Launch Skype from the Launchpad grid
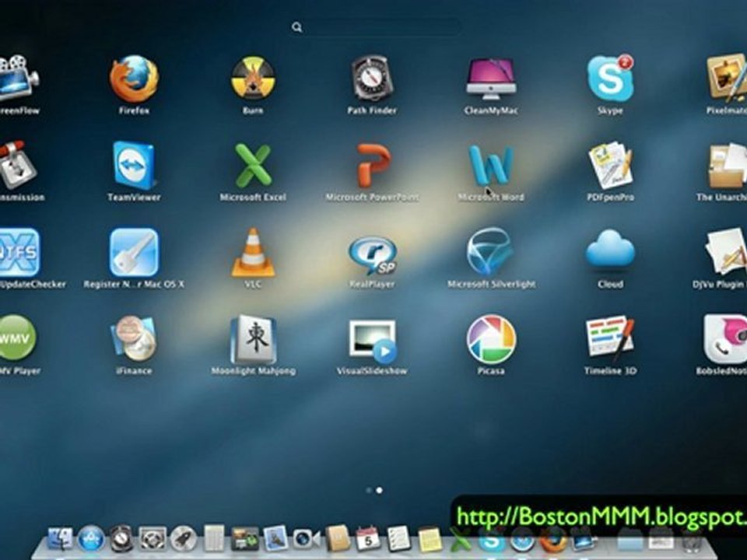747x560 pixels. 611,78
